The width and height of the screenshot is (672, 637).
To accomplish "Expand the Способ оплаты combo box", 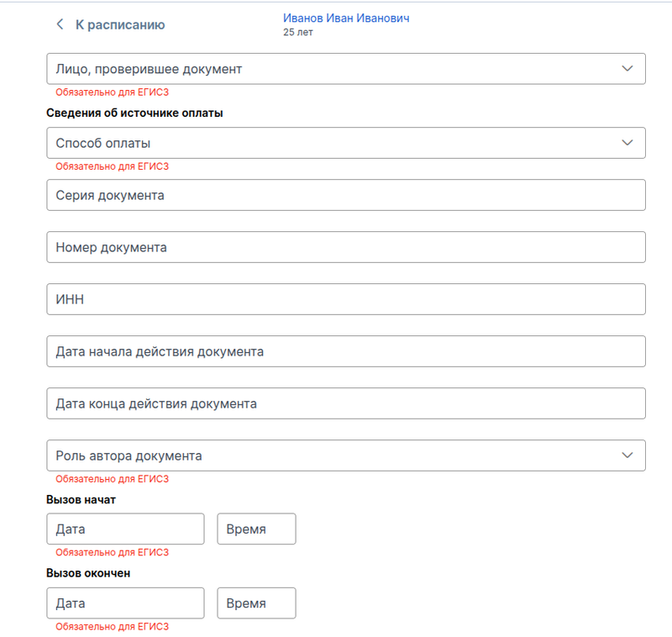I will [336, 143].
